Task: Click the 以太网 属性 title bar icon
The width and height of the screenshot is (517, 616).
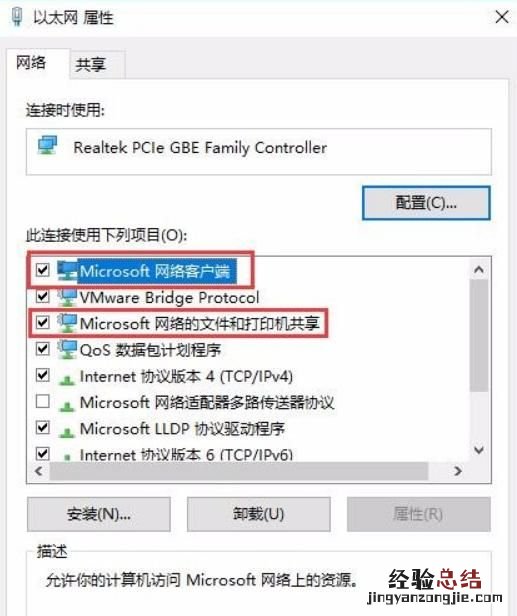Action: [x=16, y=16]
